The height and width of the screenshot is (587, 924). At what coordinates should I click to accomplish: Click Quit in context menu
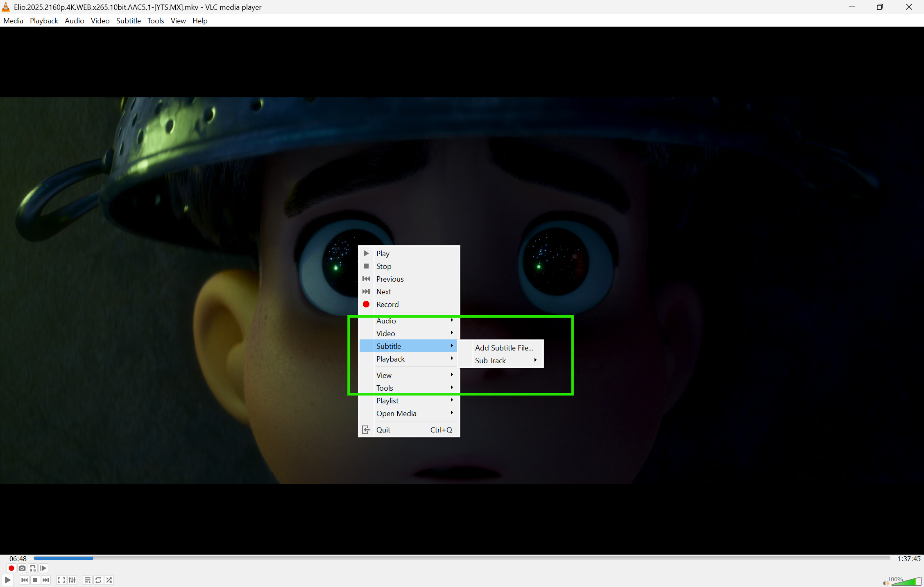click(x=383, y=430)
